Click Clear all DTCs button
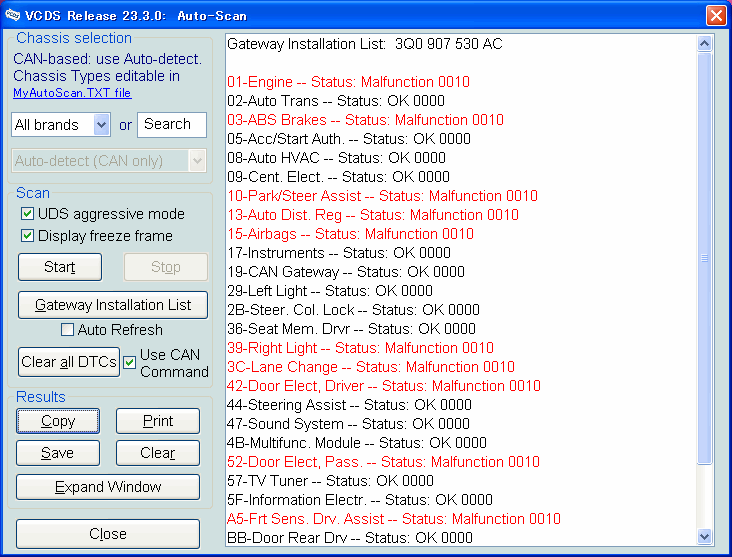This screenshot has width=732, height=557. coord(69,362)
